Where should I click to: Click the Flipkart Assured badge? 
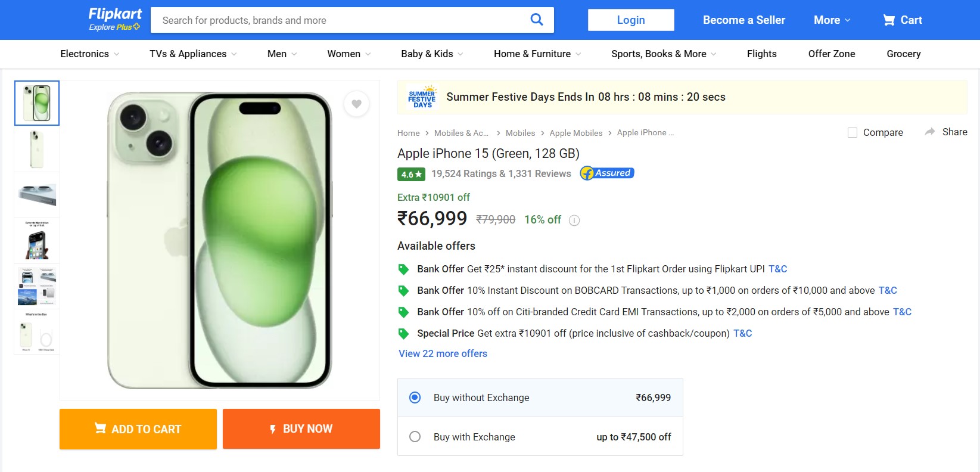point(607,173)
